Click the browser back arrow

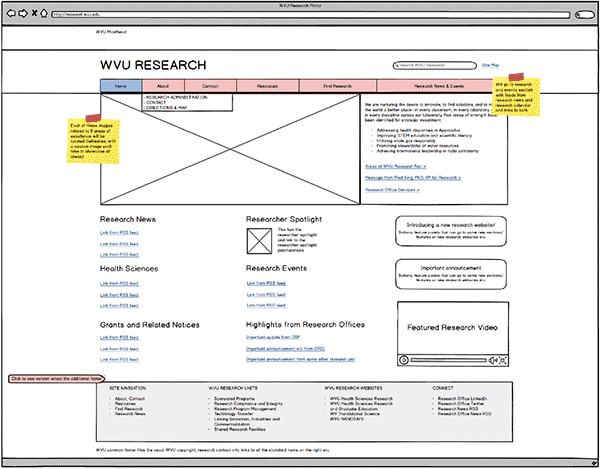coord(11,15)
